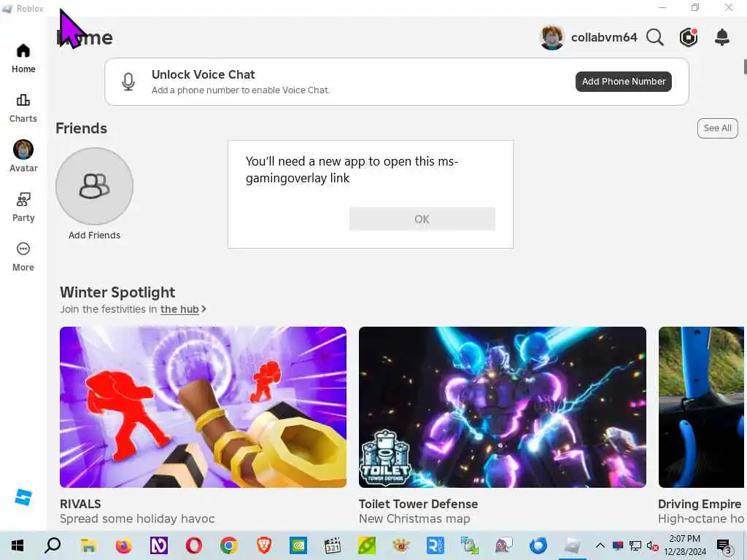Click the microphone icon in Voice Chat banner
Viewport: 747px width, 560px height.
click(x=128, y=82)
